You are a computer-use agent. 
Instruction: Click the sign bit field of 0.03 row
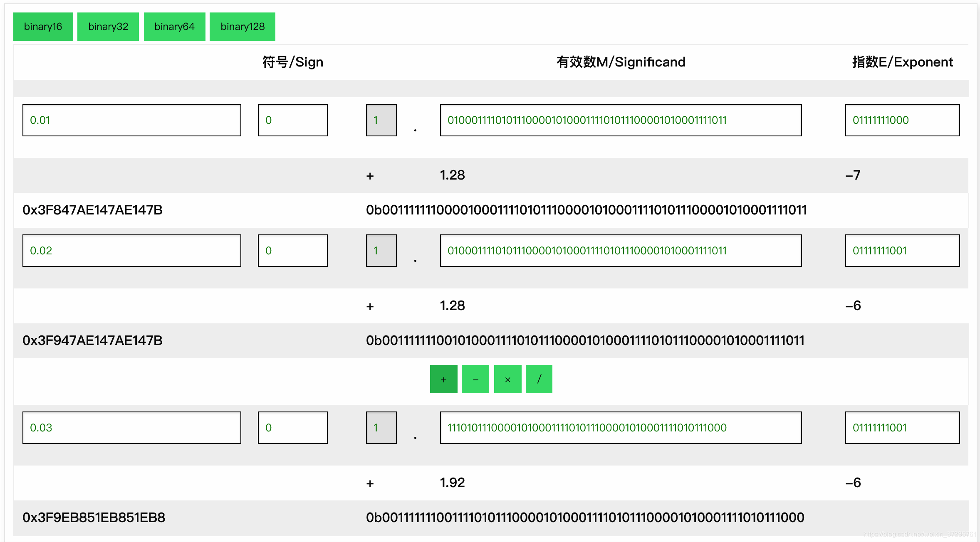(292, 428)
